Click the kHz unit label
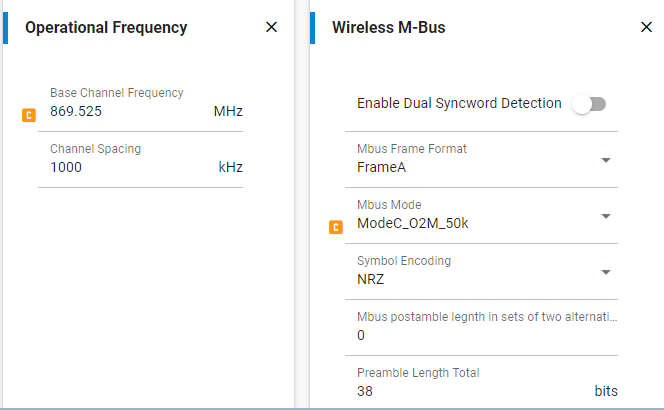664x410 pixels. [x=231, y=167]
